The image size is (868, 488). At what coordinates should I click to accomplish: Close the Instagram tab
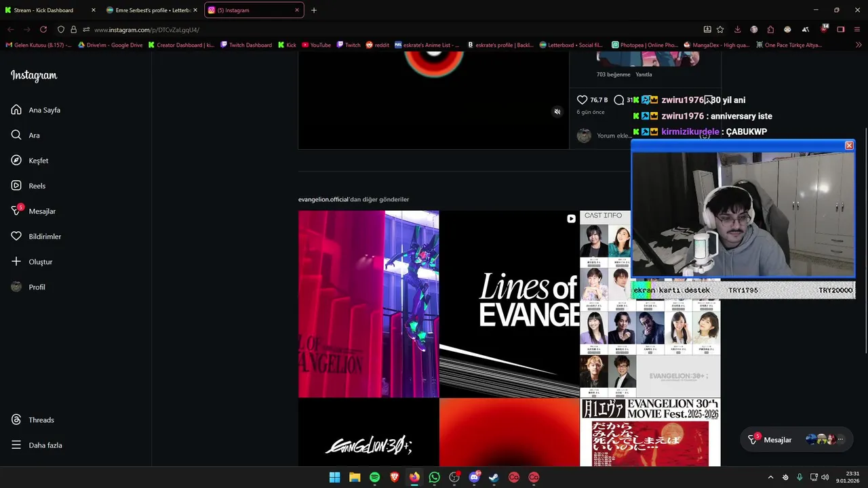297,10
